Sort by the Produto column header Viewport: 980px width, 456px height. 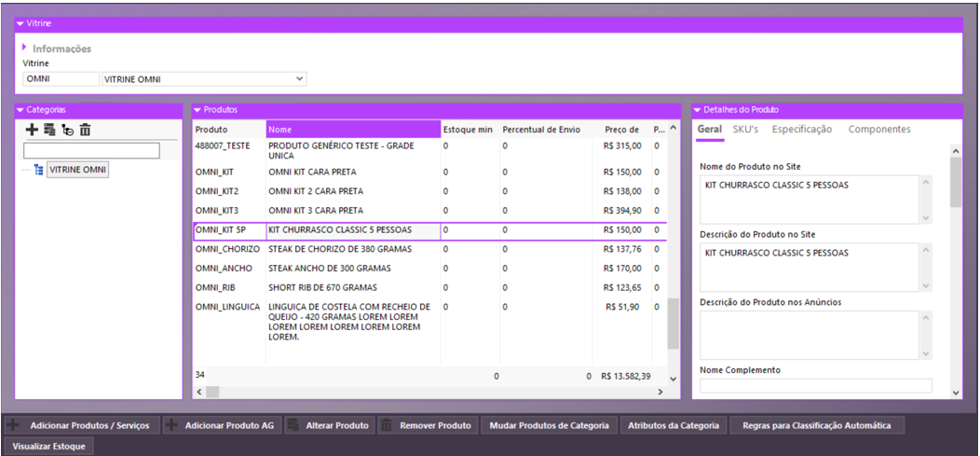point(229,130)
